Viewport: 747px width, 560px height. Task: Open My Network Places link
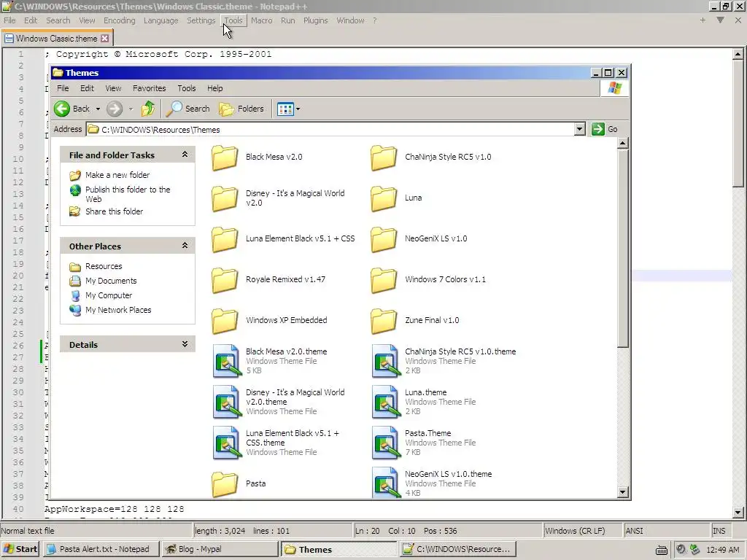(x=118, y=310)
